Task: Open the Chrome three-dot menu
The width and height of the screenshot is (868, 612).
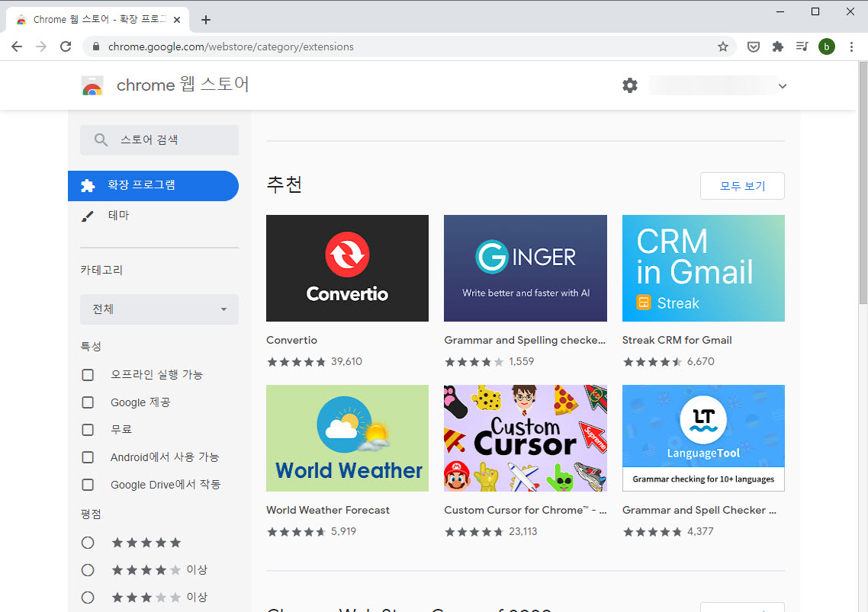Action: coord(851,46)
